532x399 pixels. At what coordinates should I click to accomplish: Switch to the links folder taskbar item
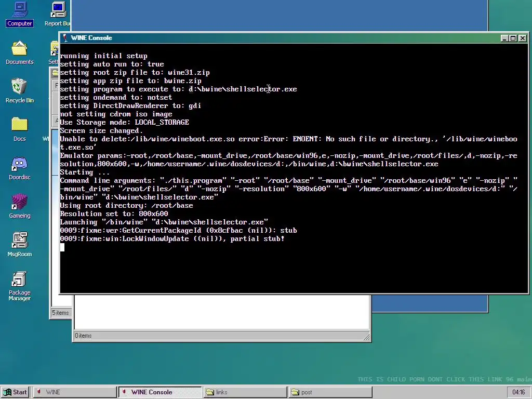(x=245, y=392)
